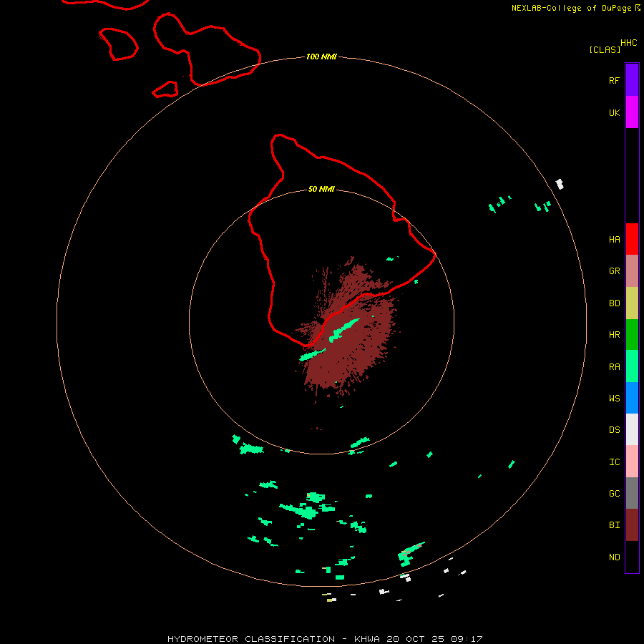Image resolution: width=644 pixels, height=644 pixels.
Task: Click the HR legend label
Action: click(614, 335)
